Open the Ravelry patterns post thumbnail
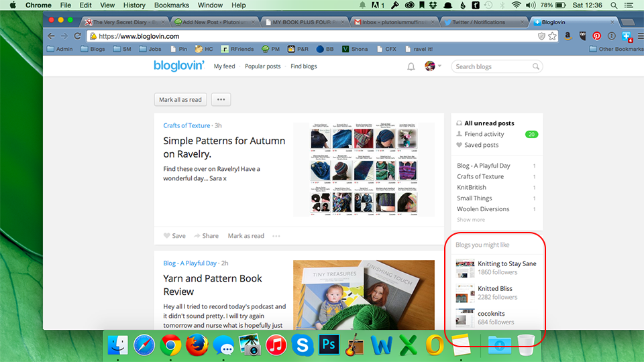This screenshot has width=644, height=362. (364, 169)
